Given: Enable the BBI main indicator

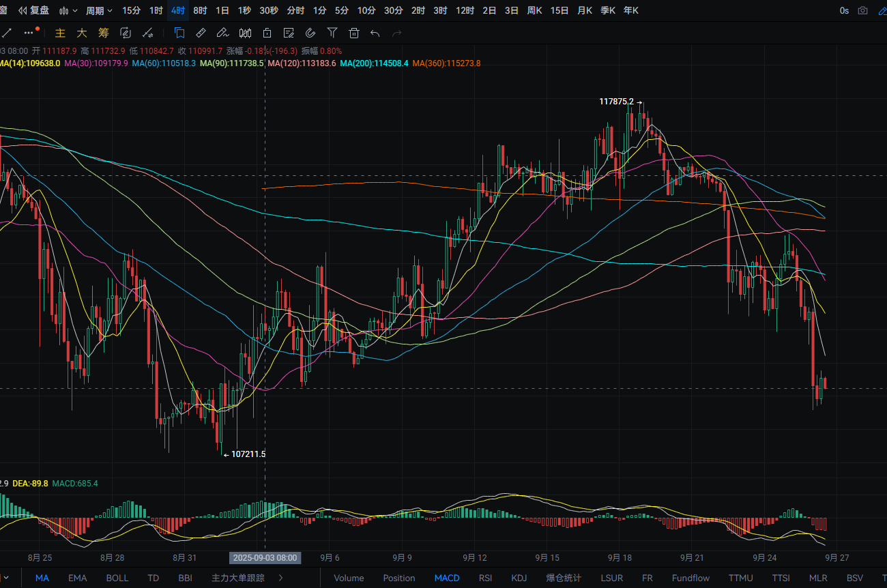Looking at the screenshot, I should point(185,578).
